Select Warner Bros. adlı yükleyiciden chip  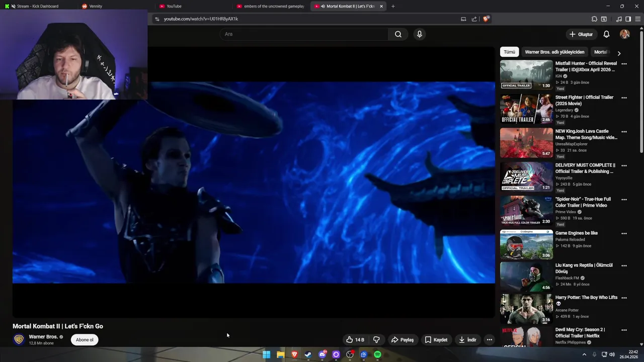click(554, 52)
